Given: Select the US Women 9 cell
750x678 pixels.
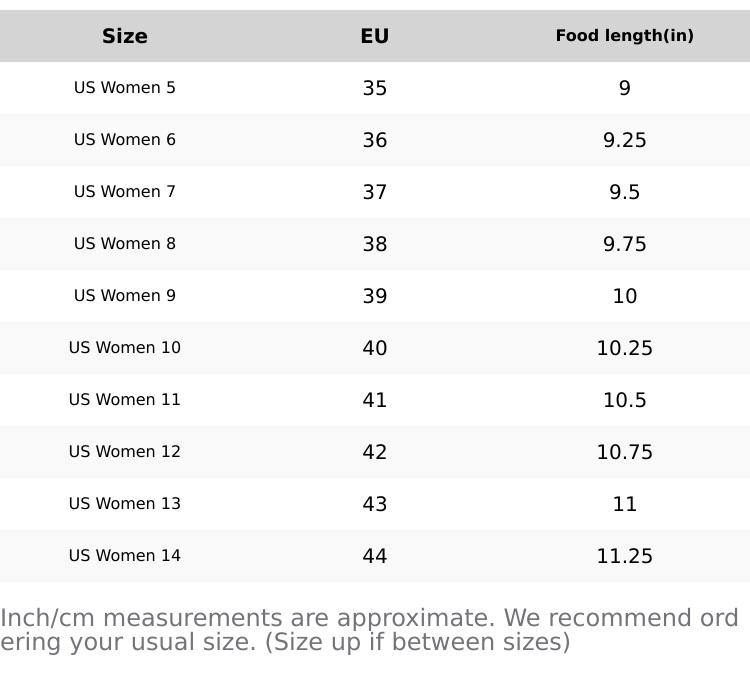Looking at the screenshot, I should 125,296.
